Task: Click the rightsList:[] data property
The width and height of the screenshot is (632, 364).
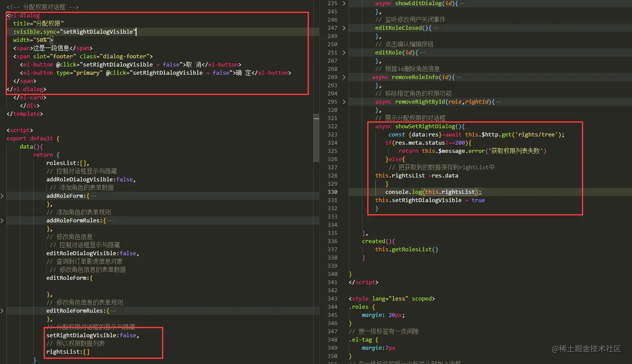Action: coord(68,351)
